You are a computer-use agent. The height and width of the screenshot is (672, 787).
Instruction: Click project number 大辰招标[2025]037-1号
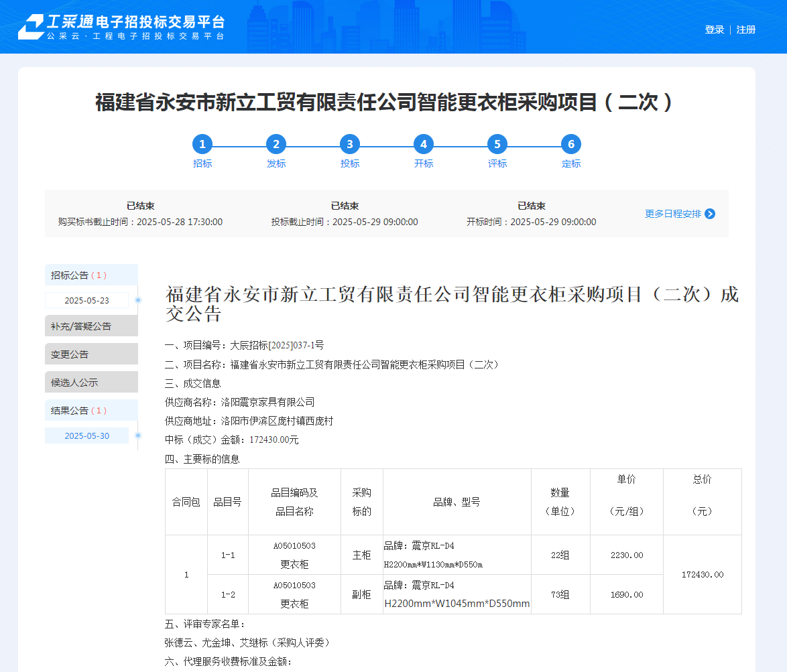coord(277,345)
